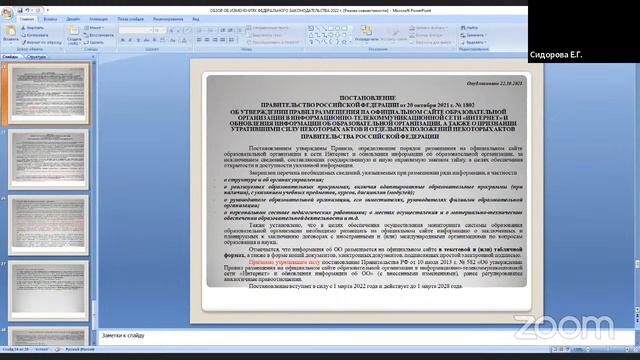Open the Select (Выделить) dropdown
640x360 pixels.
(x=473, y=42)
